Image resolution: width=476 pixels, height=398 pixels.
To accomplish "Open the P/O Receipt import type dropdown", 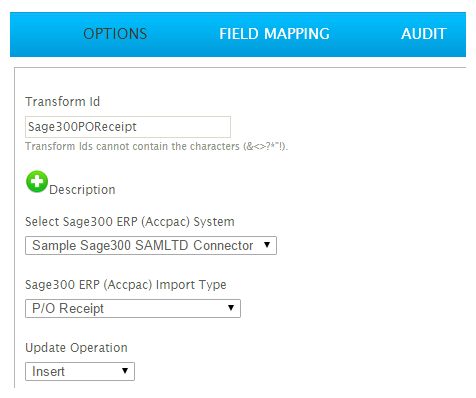I will coord(133,308).
